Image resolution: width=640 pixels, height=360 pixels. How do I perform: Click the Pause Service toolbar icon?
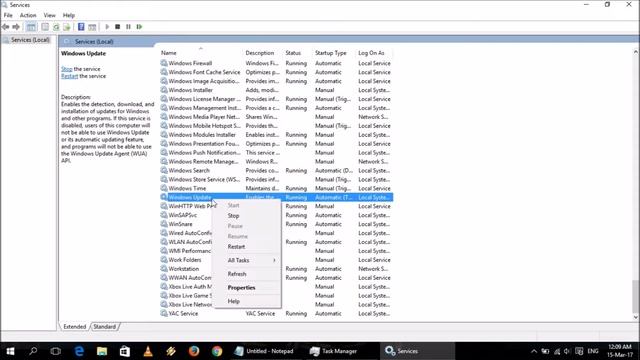(128, 27)
